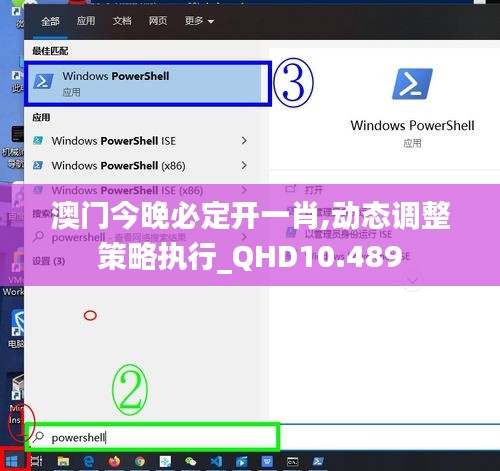Open Microsoft Edge from the taskbar

pos(89,462)
